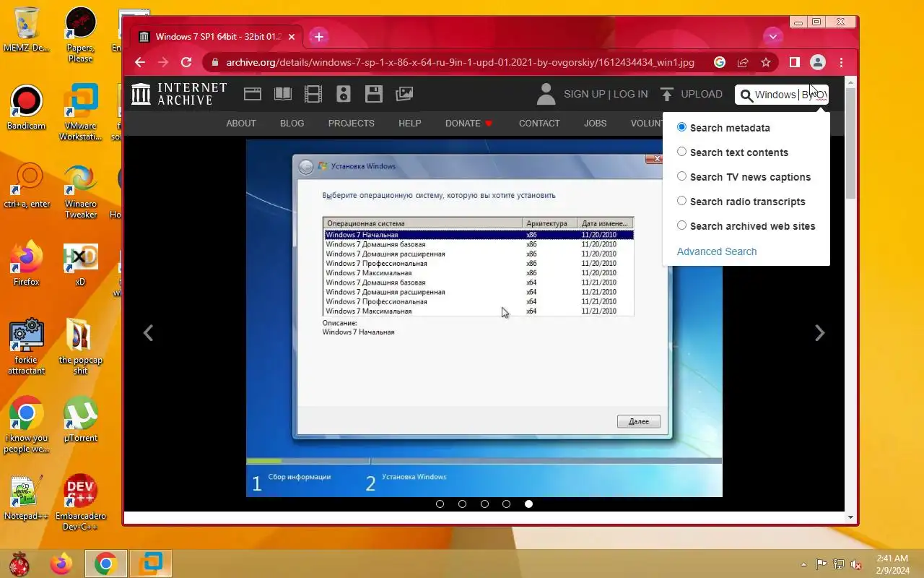Open DONATE menu item
The height and width of the screenshot is (578, 924).
pyautogui.click(x=468, y=123)
